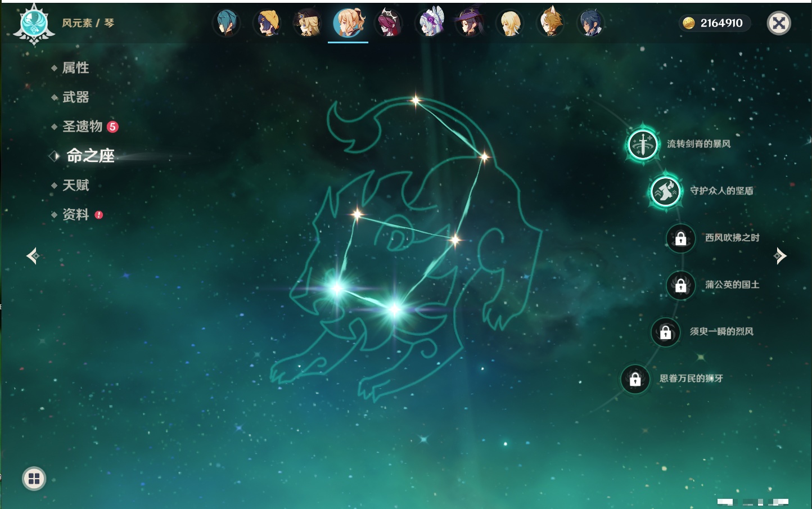Screen dimensions: 812x509
Task: Open the 属性 attributes menu
Action: click(x=75, y=68)
